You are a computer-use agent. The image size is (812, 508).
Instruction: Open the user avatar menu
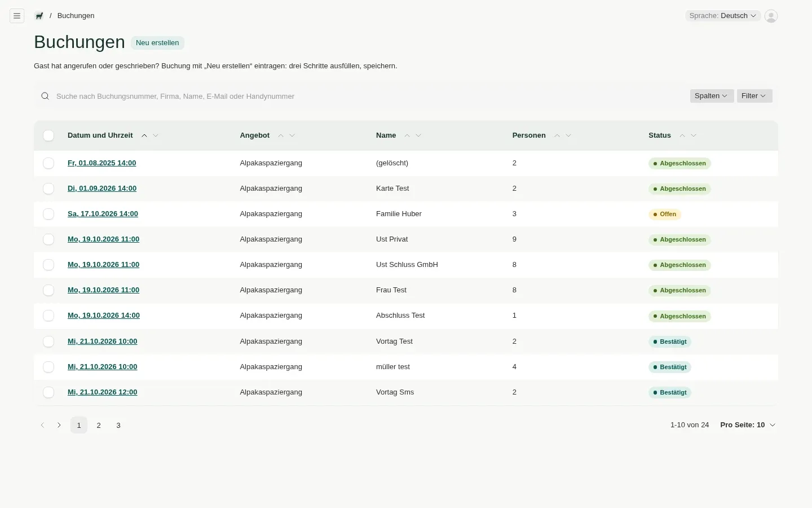[x=771, y=16]
